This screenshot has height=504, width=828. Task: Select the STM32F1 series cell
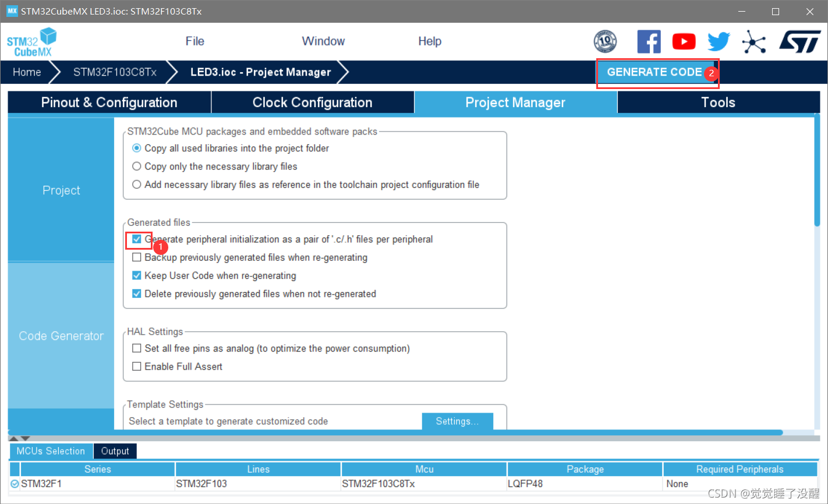click(97, 484)
